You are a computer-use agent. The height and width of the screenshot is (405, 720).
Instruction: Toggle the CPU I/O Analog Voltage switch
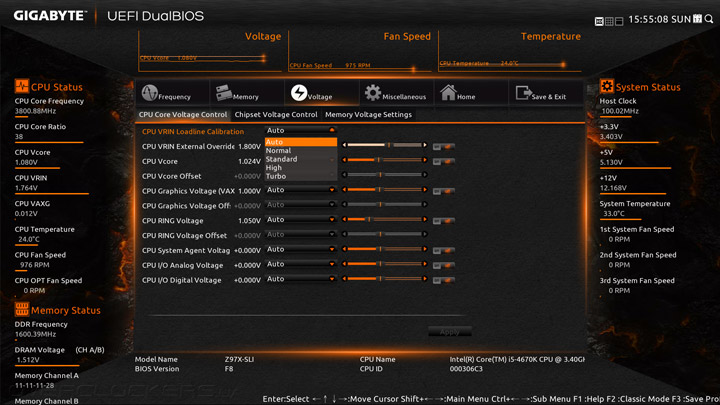(444, 265)
